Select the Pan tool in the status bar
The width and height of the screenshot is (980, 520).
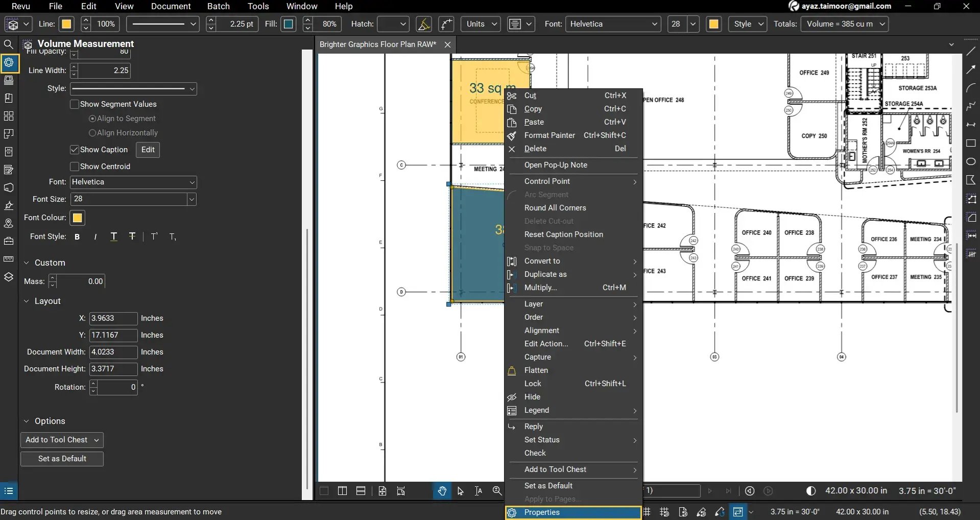441,490
